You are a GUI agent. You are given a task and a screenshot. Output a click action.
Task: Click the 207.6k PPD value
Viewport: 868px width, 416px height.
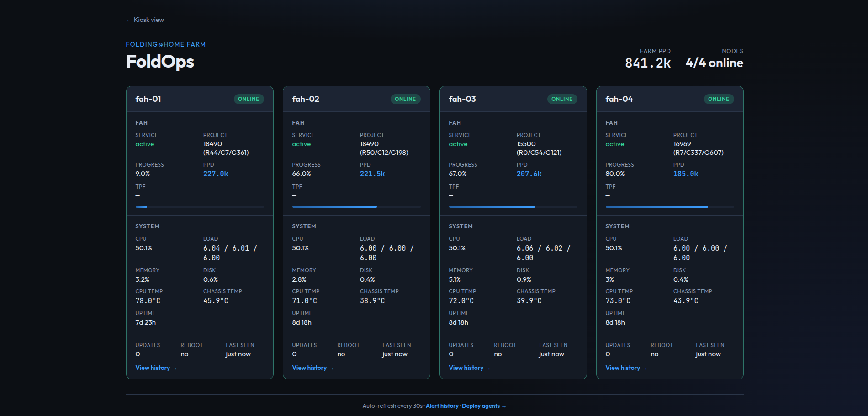(x=529, y=174)
